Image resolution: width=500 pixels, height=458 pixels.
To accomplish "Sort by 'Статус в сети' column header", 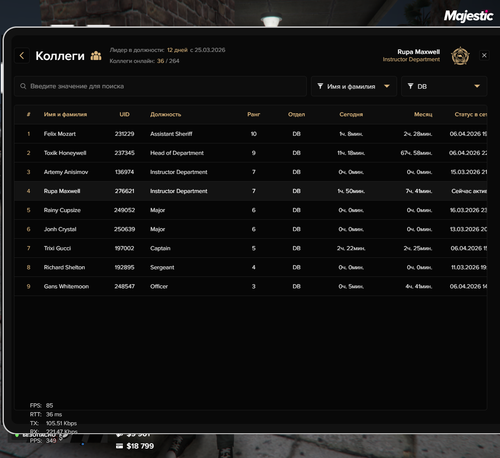I will click(x=471, y=115).
